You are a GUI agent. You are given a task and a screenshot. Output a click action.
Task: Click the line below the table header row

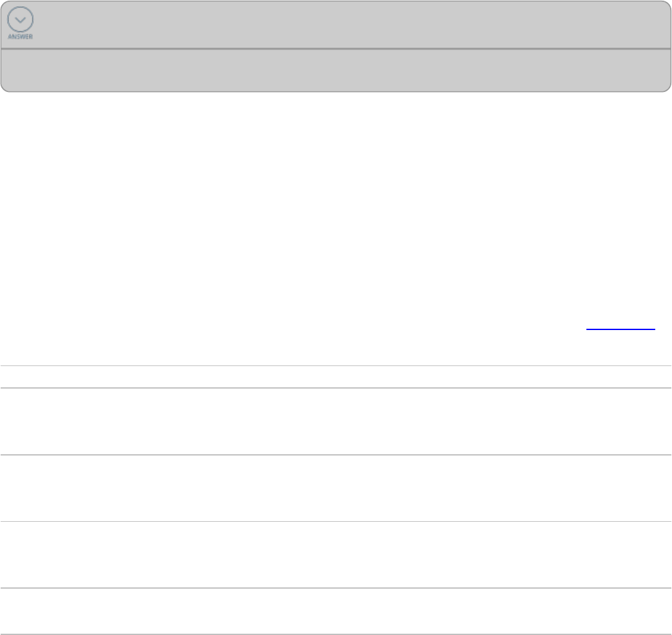(x=335, y=388)
